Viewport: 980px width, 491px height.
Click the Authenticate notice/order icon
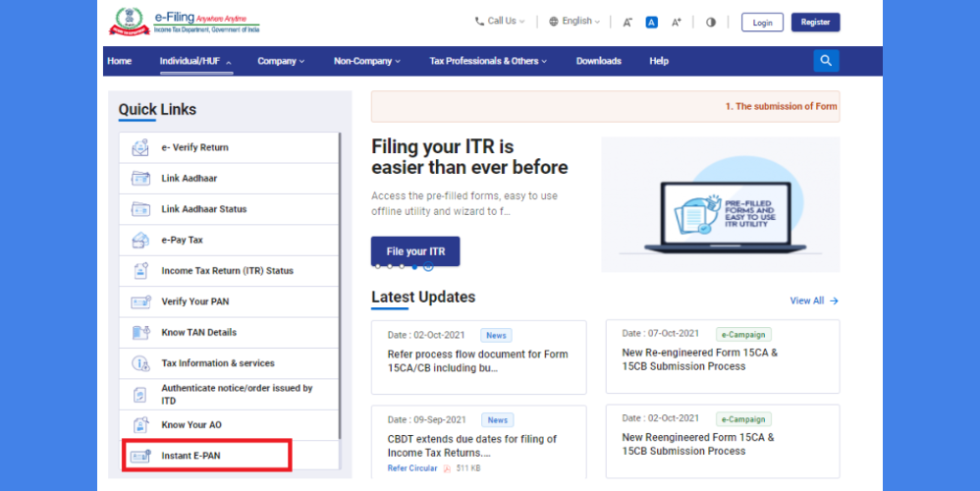tap(140, 394)
